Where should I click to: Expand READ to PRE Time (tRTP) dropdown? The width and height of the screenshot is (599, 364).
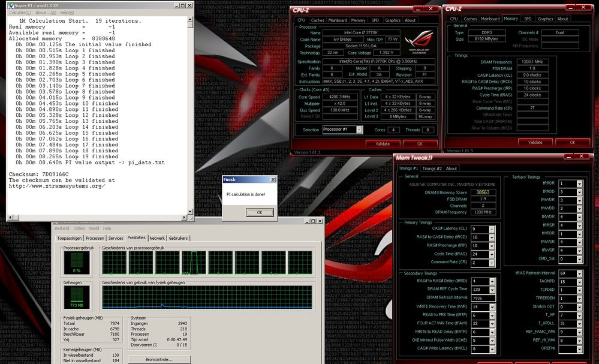click(492, 315)
